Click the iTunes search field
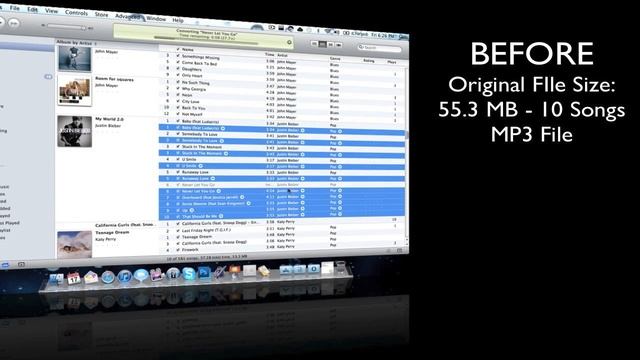The image size is (640, 360). [x=380, y=48]
